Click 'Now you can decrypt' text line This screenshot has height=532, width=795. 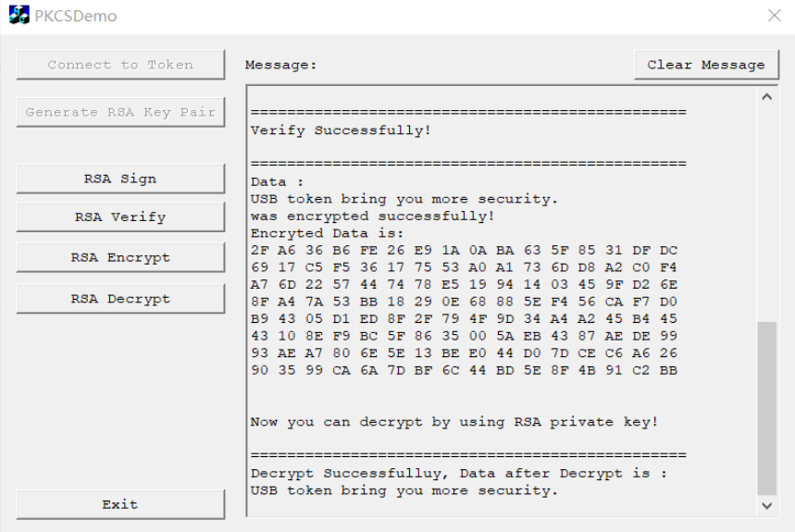coord(454,422)
